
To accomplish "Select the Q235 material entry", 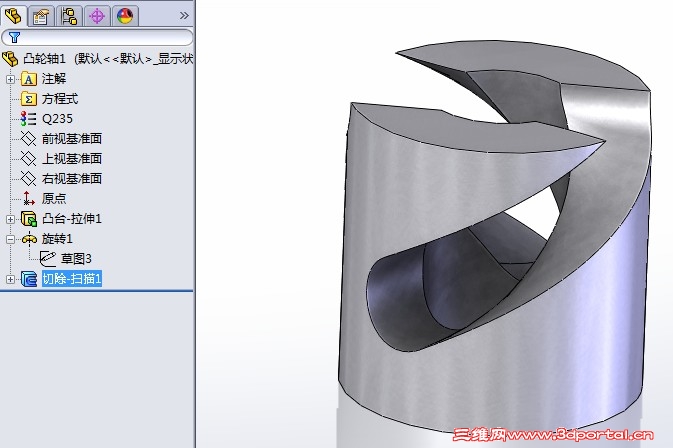I will tap(57, 119).
